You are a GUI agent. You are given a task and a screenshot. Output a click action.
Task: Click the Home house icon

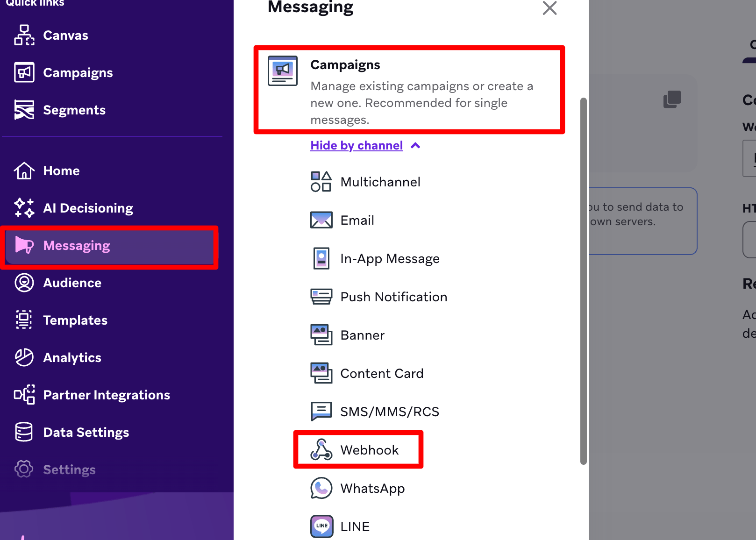pyautogui.click(x=24, y=171)
